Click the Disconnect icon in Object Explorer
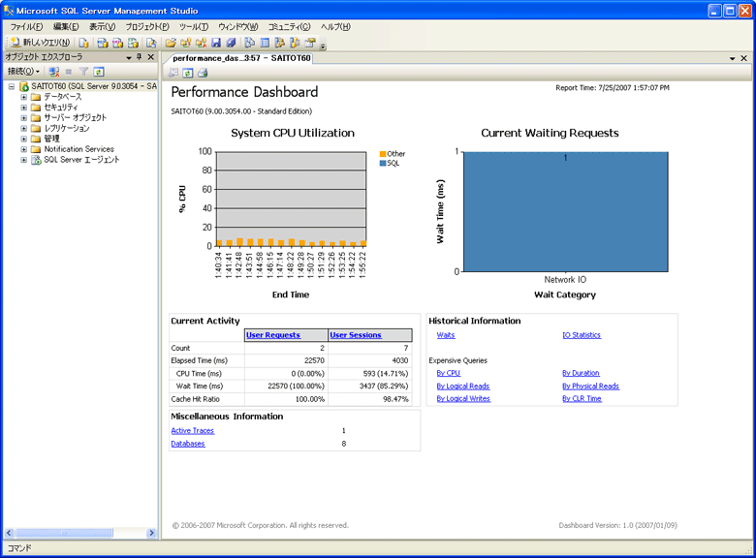This screenshot has height=558, width=756. tap(54, 72)
